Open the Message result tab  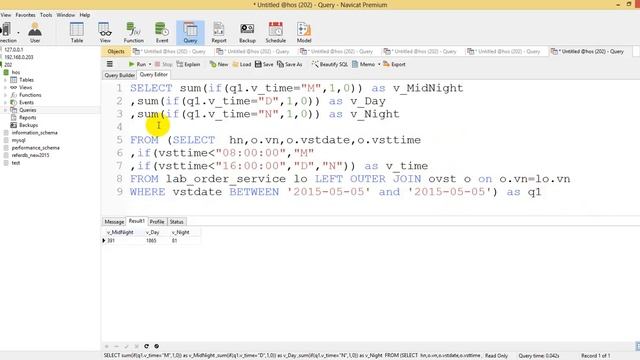point(114,222)
